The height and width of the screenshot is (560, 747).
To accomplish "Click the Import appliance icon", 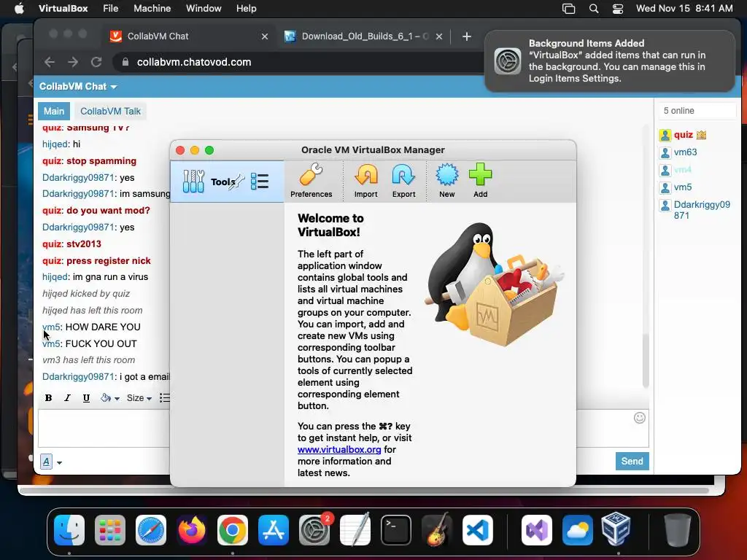I will coord(366,175).
